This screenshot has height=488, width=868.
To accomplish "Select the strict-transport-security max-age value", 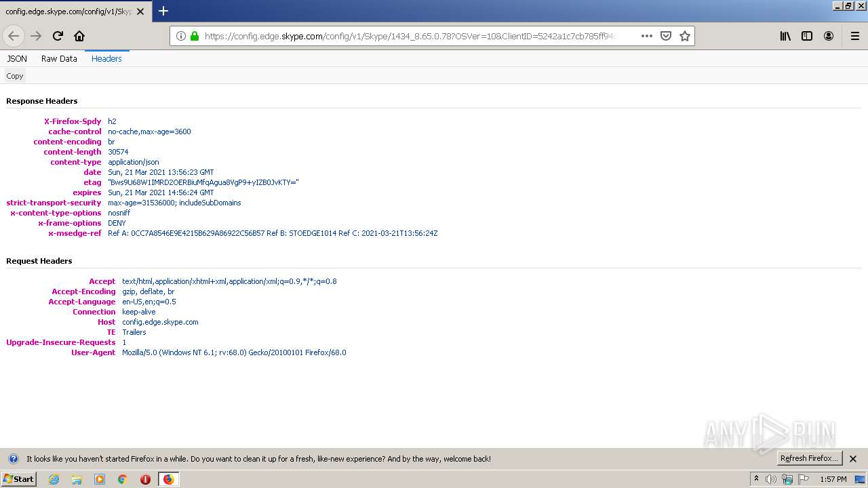I will click(174, 203).
